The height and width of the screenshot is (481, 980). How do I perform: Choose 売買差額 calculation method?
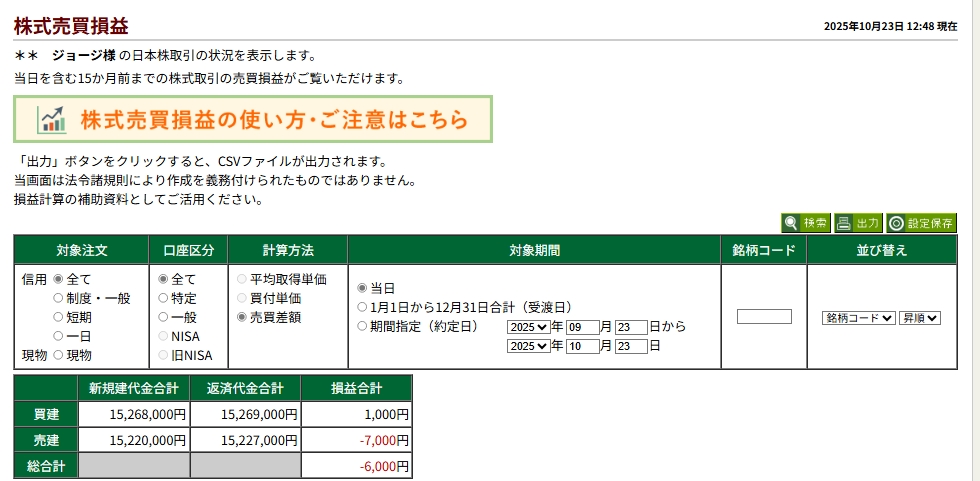pyautogui.click(x=242, y=317)
